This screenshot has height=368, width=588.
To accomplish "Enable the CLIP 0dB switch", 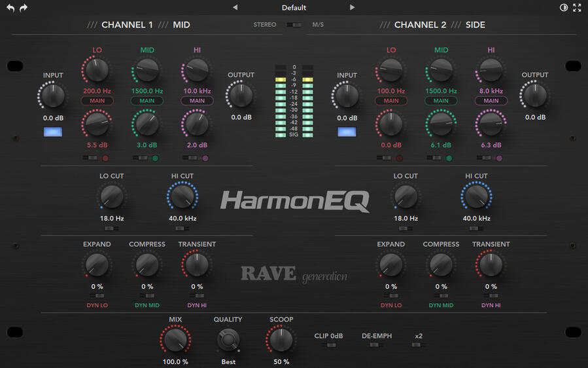I will coord(329,345).
